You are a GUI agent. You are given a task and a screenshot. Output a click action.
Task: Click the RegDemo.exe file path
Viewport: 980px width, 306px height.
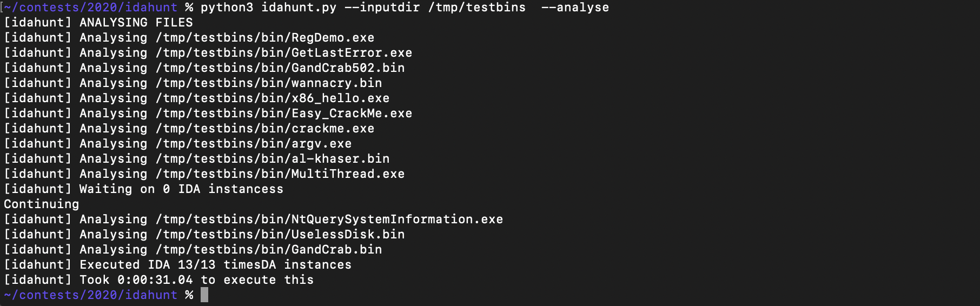click(265, 38)
